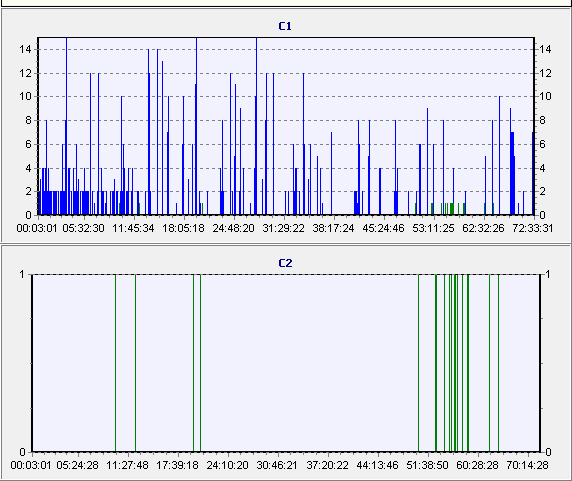Click the right 0 value on C2 y-axis
This screenshot has height=481, width=572.
[x=548, y=452]
